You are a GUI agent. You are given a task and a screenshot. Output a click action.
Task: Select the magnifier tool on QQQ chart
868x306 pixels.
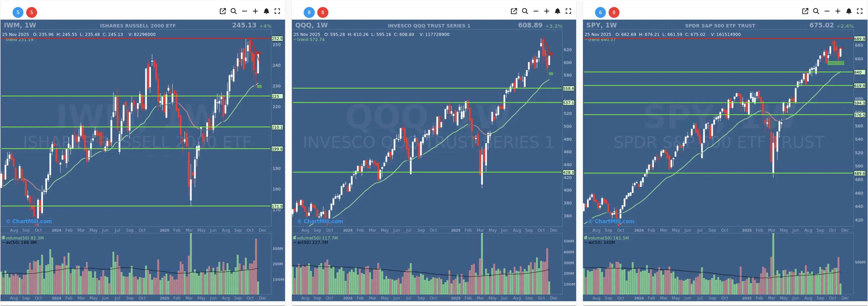[525, 11]
